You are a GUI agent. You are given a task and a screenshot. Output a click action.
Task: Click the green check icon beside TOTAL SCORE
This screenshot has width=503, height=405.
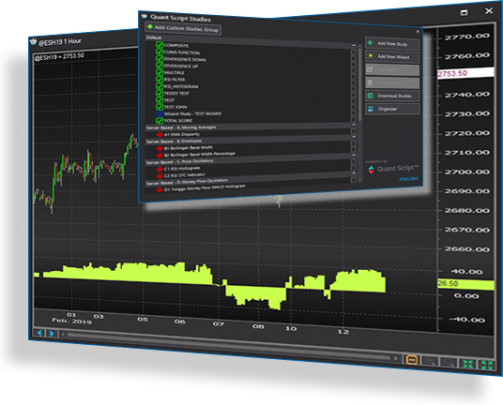[160, 121]
